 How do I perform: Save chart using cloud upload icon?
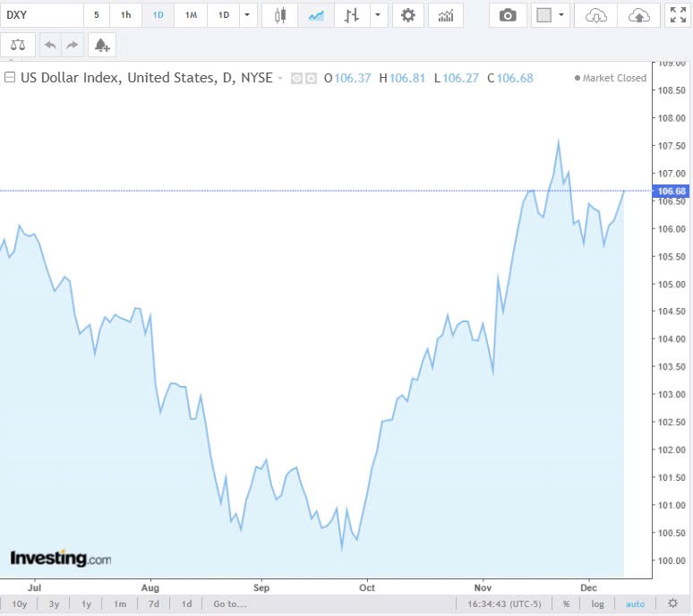click(x=638, y=15)
